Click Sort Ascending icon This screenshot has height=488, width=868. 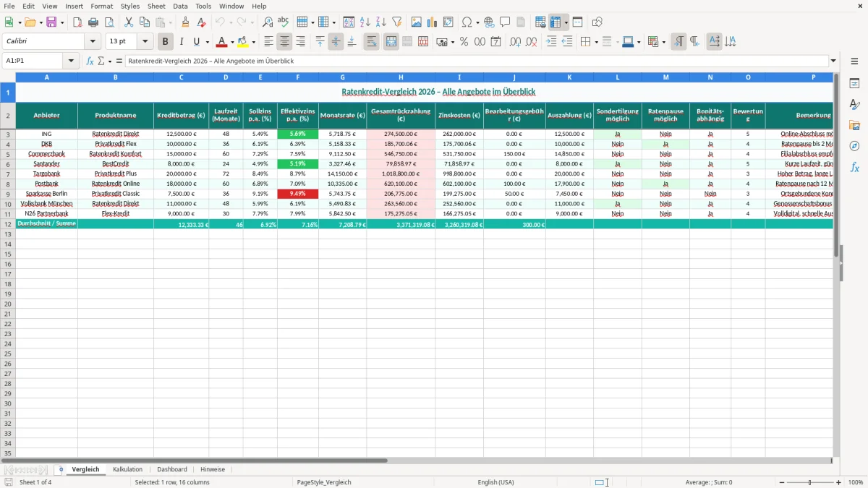click(x=365, y=22)
